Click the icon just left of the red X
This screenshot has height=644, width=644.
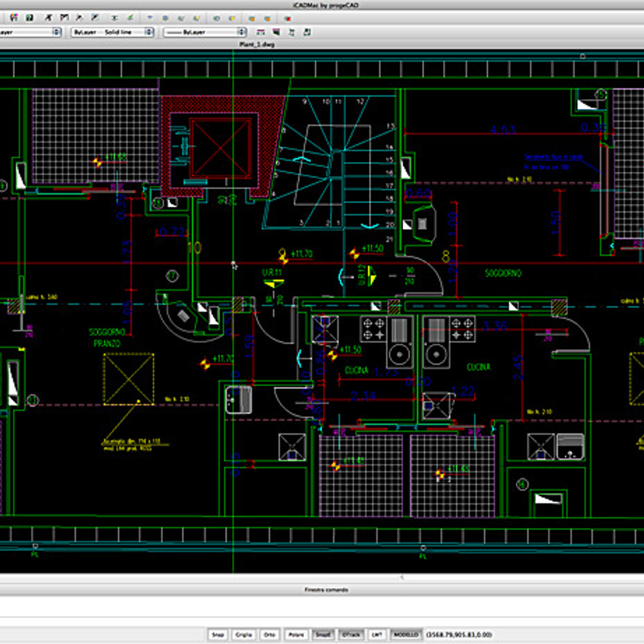267,18
